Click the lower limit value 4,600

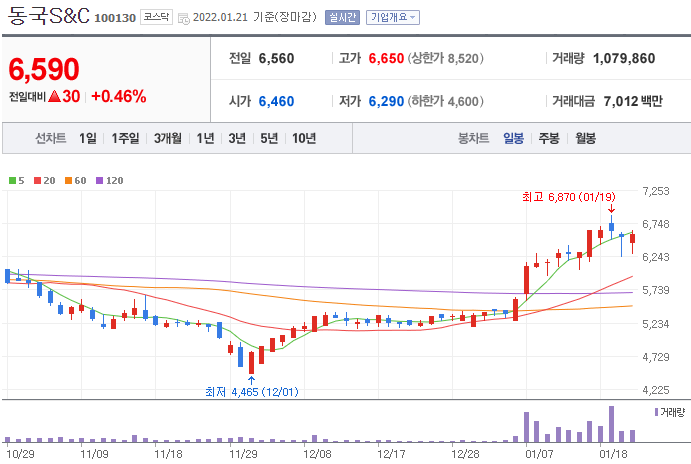(x=463, y=101)
